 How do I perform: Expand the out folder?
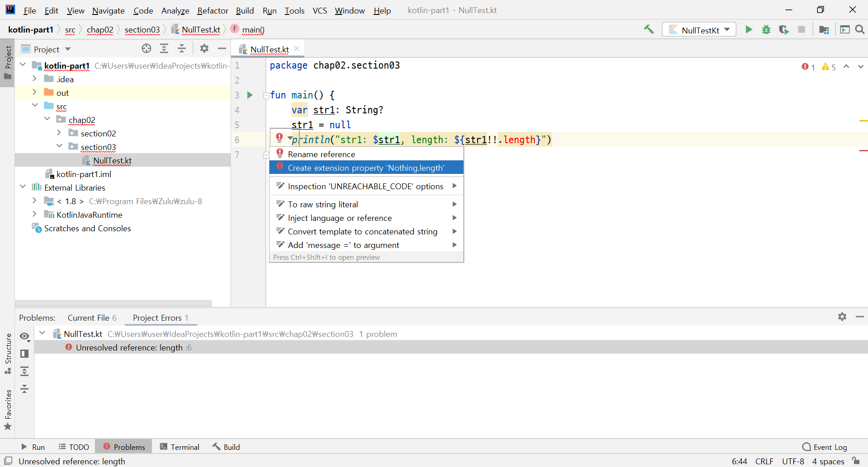[x=34, y=92]
